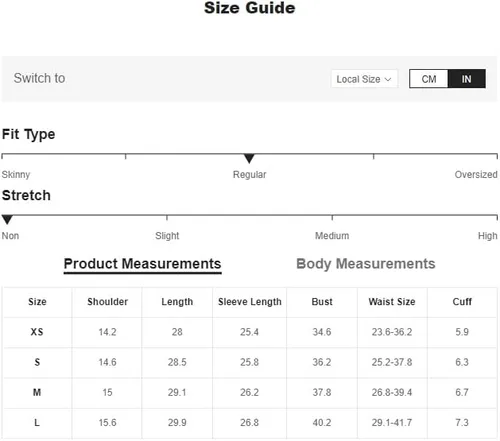Click the L size bust value 40.2
The width and height of the screenshot is (500, 441).
click(x=322, y=423)
